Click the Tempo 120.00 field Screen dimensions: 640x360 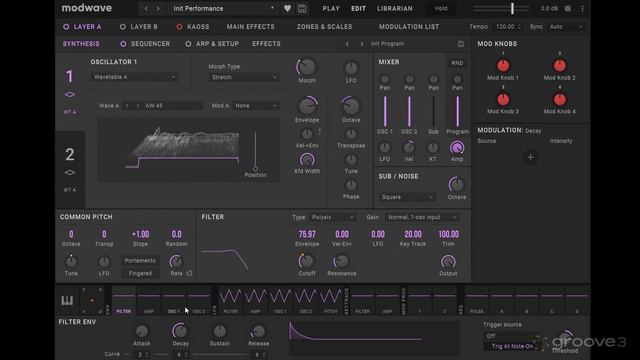(508, 27)
